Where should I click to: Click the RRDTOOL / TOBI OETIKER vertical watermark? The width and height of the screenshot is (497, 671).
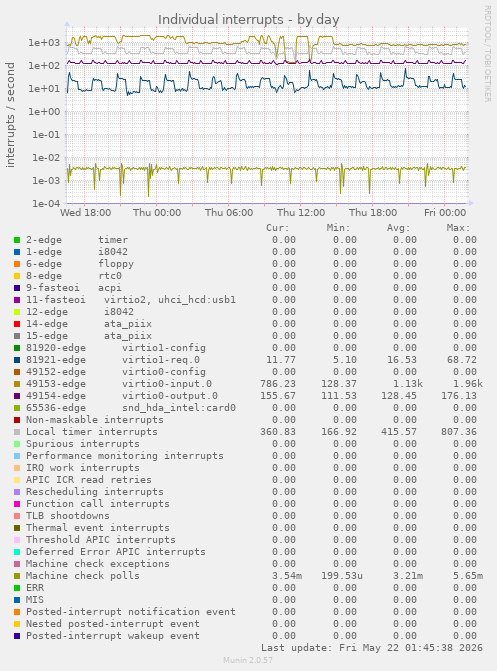click(488, 53)
